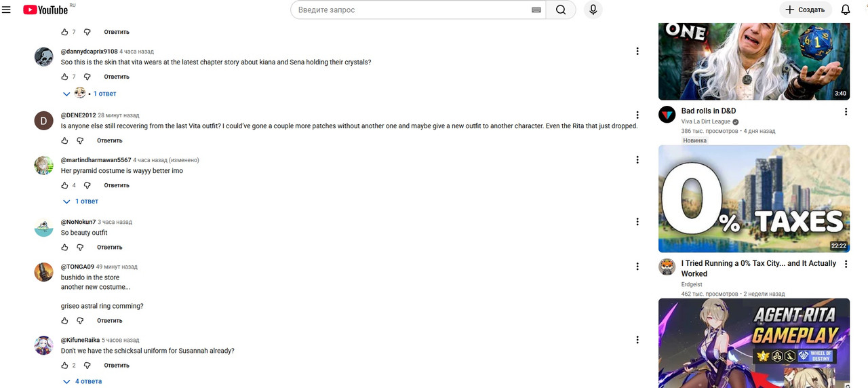Open the 0% TAXES video thumbnail
Viewport: 868px width, 388px height.
754,199
